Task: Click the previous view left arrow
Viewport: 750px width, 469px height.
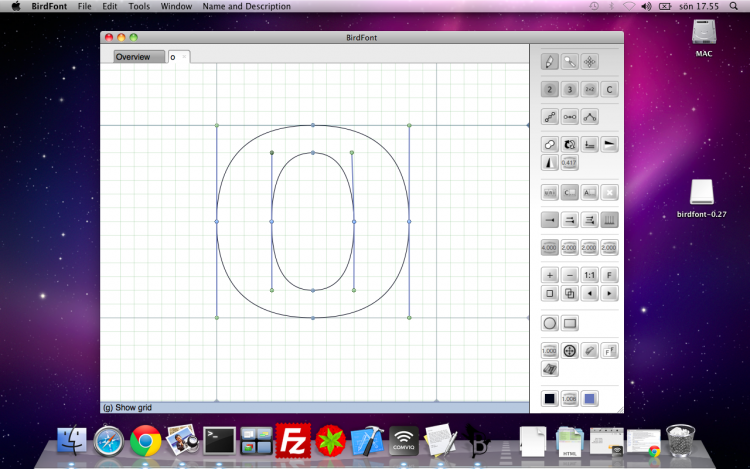Action: 590,294
